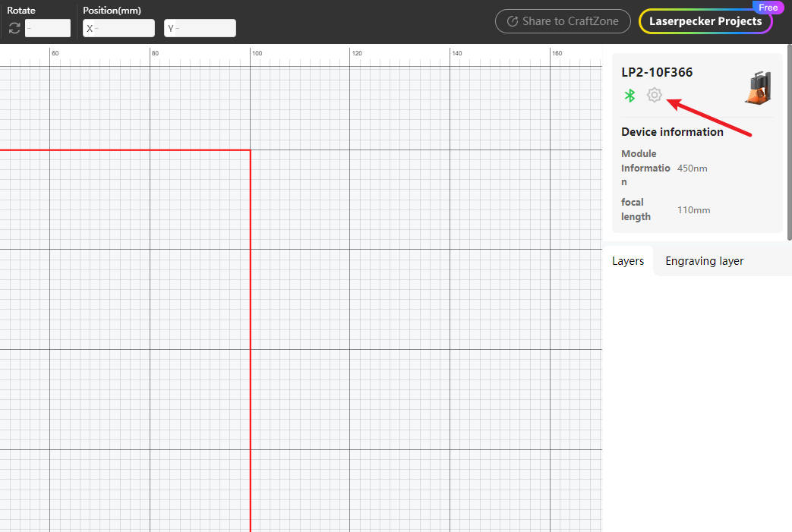Click the Y position input field
792x532 pixels.
(200, 29)
